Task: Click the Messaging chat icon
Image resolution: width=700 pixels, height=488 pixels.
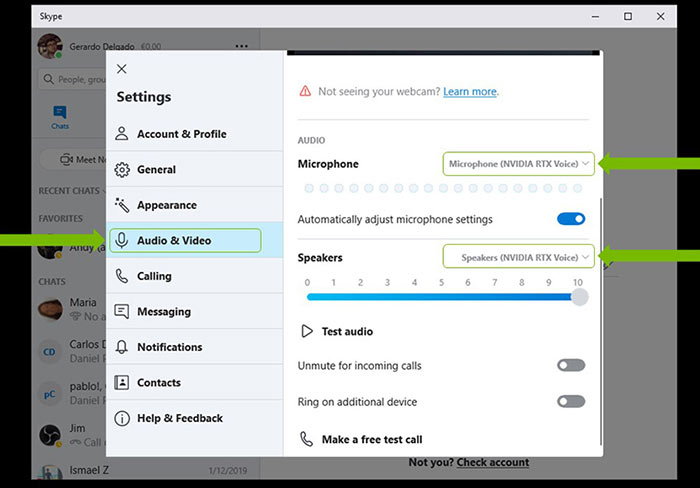Action: pos(122,311)
